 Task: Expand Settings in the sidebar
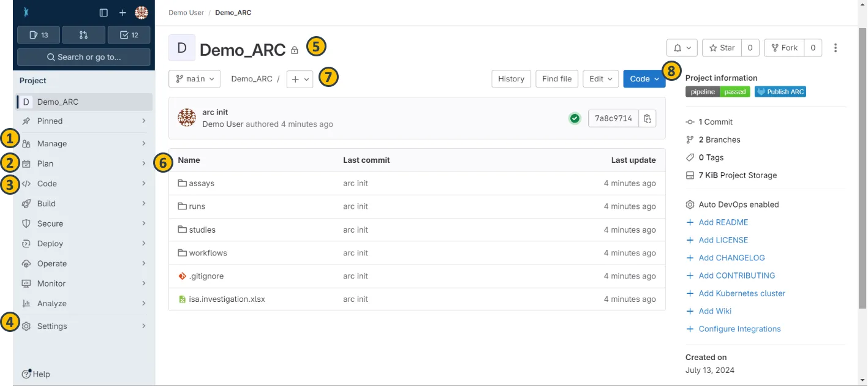point(52,326)
